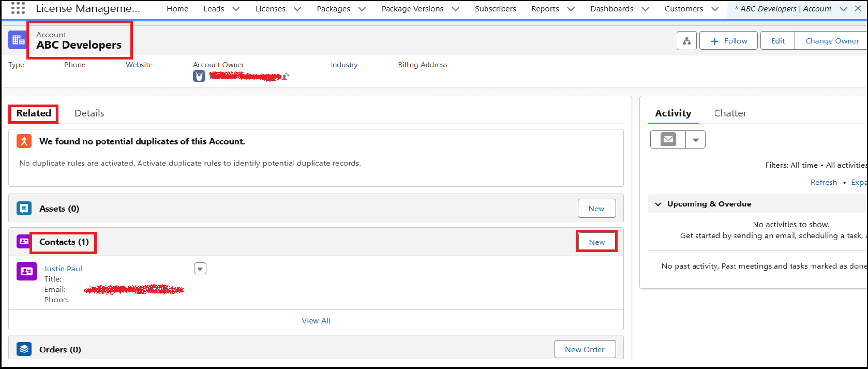
Task: Select the Activity tab
Action: coord(673,113)
